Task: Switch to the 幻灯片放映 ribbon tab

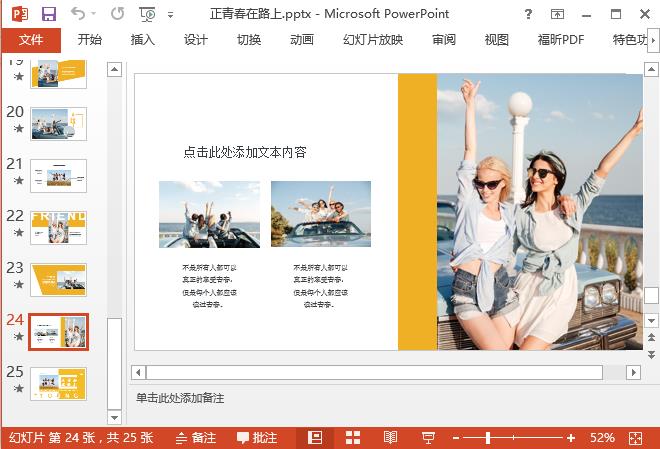Action: click(373, 40)
